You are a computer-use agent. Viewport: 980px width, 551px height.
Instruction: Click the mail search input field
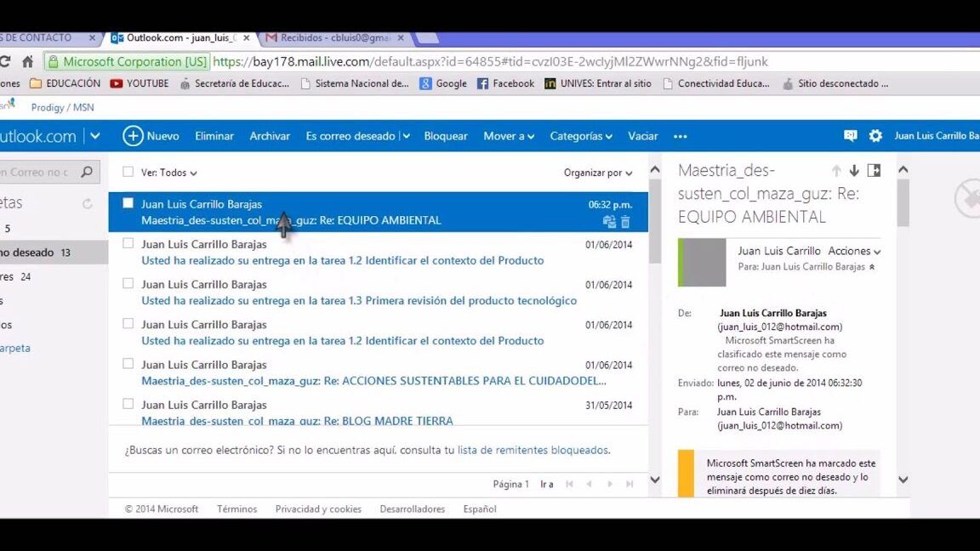point(37,172)
